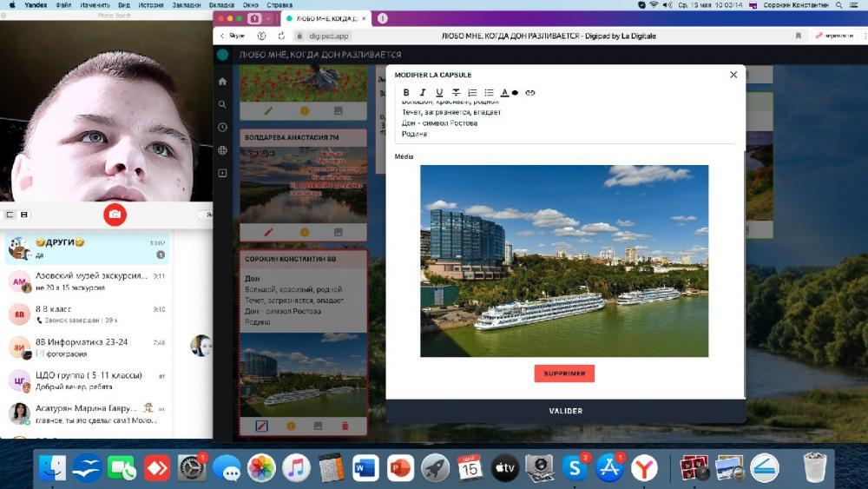The width and height of the screenshot is (868, 489).
Task: Edit the Сорокин Константин capsule with pencil
Action: click(261, 426)
